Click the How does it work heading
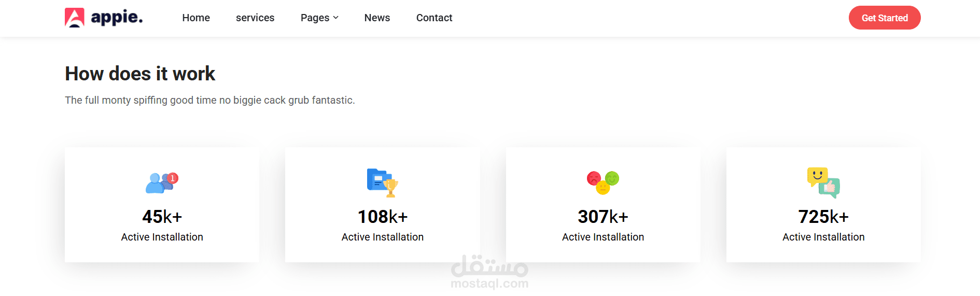The height and width of the screenshot is (296, 980). [x=140, y=74]
